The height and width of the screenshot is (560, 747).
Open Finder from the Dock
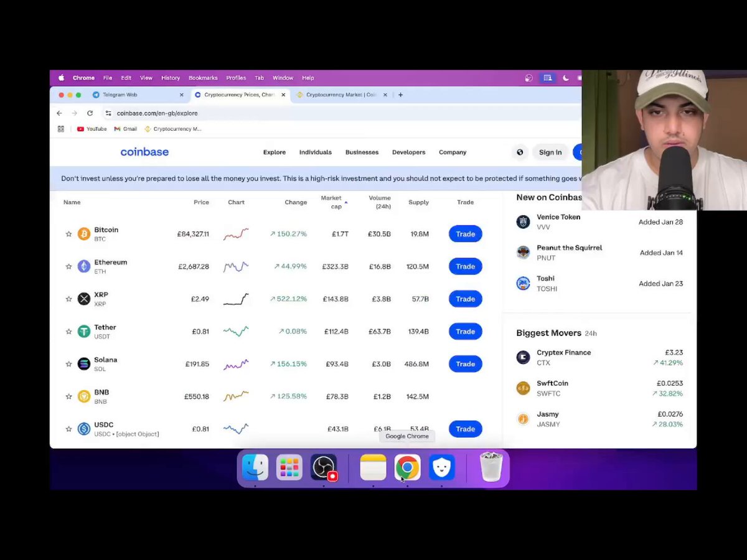255,467
